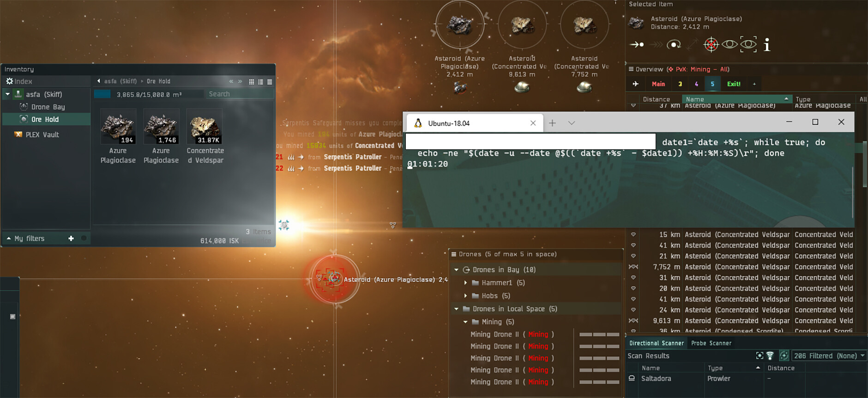Click the inventory Search field
The width and height of the screenshot is (868, 398).
[240, 94]
